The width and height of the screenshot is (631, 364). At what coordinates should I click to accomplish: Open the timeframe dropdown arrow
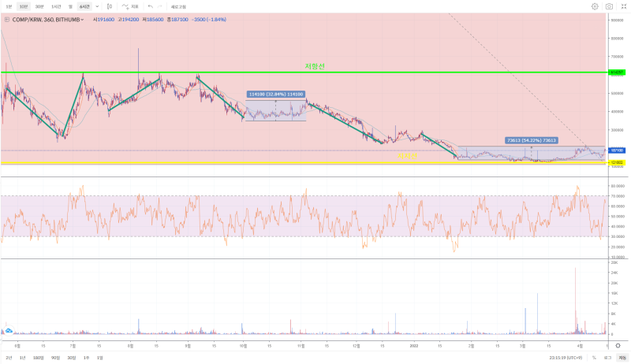click(x=97, y=6)
